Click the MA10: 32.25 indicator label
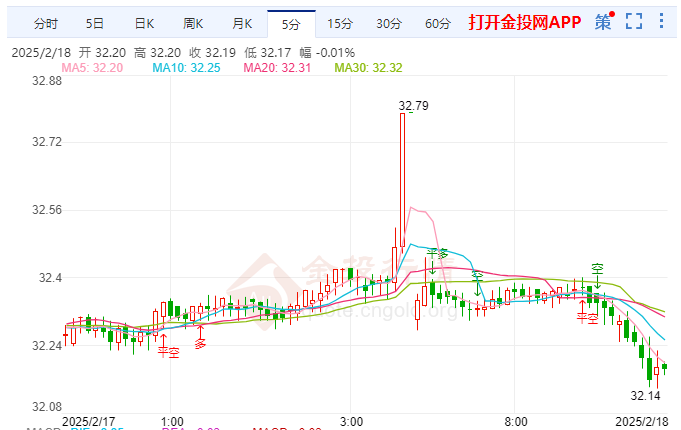The height and width of the screenshot is (430, 681). pyautogui.click(x=186, y=68)
